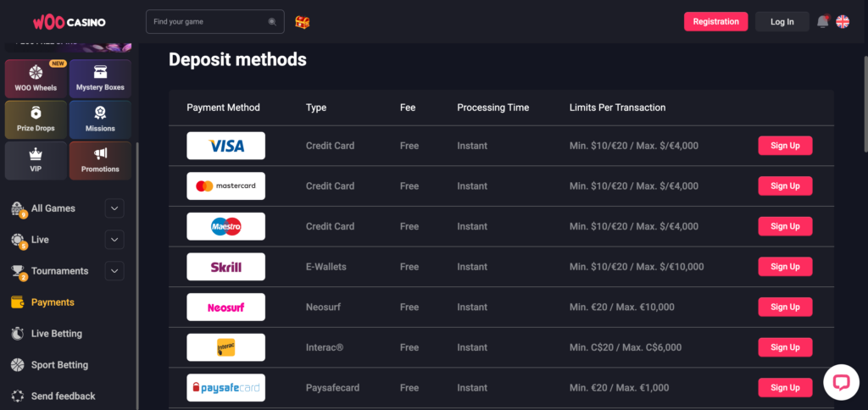Open the All Games menu item

(x=53, y=208)
